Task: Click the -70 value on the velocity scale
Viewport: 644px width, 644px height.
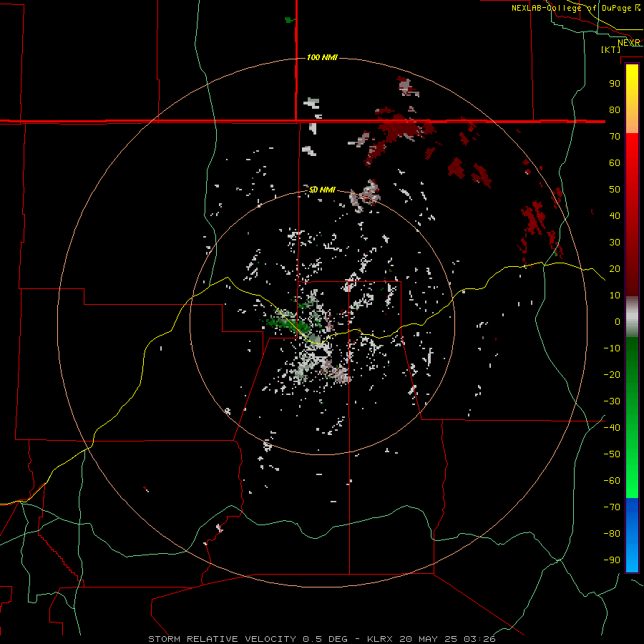Action: 612,507
